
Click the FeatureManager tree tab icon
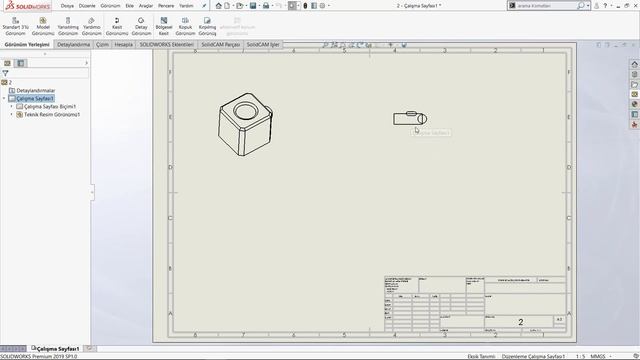pyautogui.click(x=7, y=63)
